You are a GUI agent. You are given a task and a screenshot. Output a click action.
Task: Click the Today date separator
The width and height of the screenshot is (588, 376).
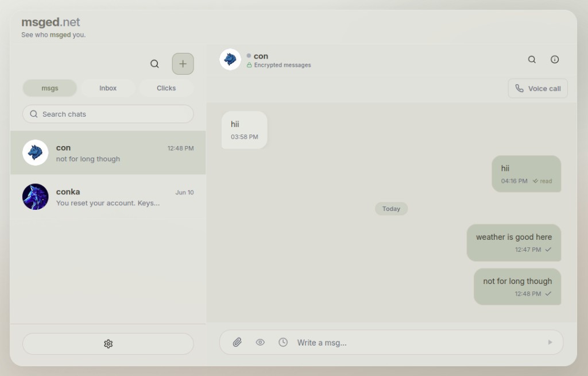(x=391, y=209)
